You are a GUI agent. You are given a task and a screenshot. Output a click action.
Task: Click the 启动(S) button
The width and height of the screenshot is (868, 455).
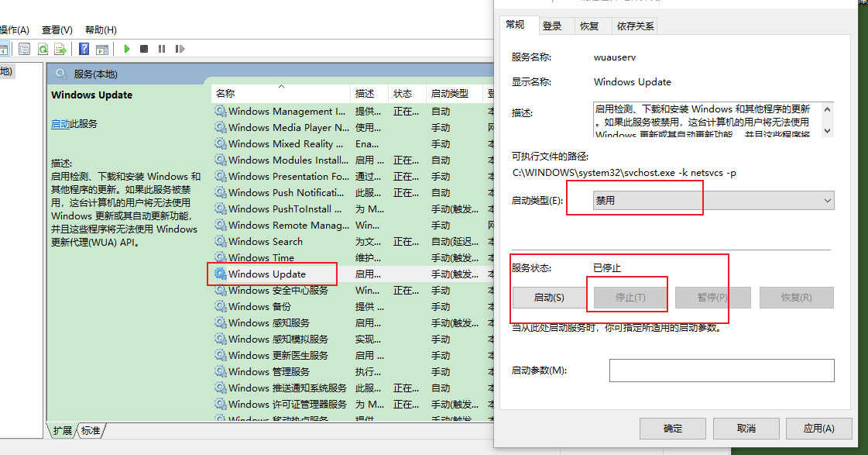pos(549,298)
